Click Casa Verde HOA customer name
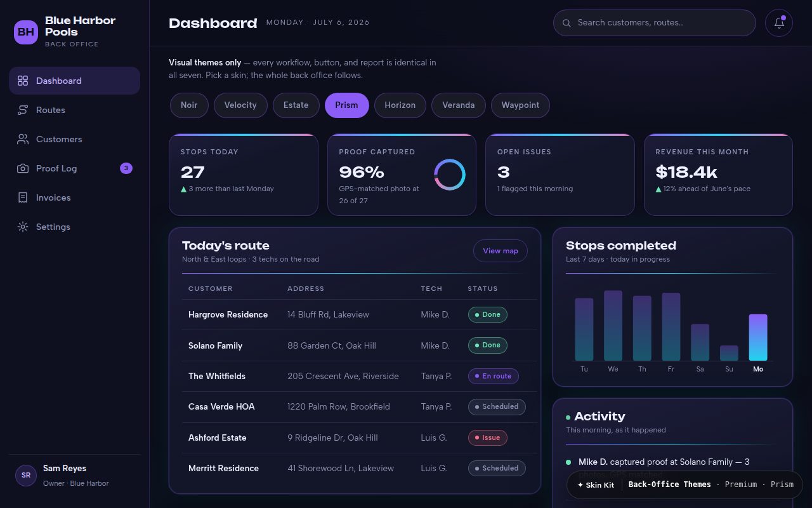This screenshot has width=812, height=508. [221, 407]
